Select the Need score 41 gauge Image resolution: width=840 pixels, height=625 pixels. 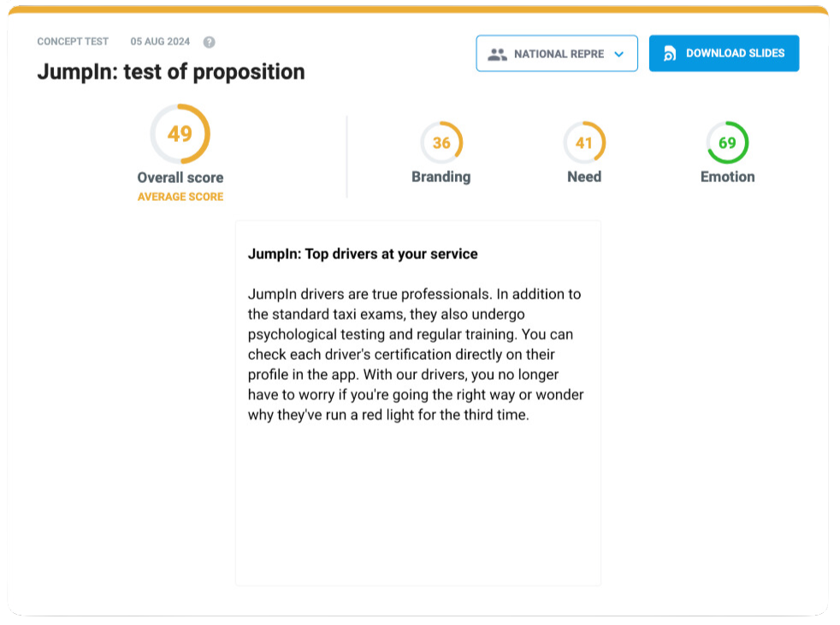[x=584, y=143]
